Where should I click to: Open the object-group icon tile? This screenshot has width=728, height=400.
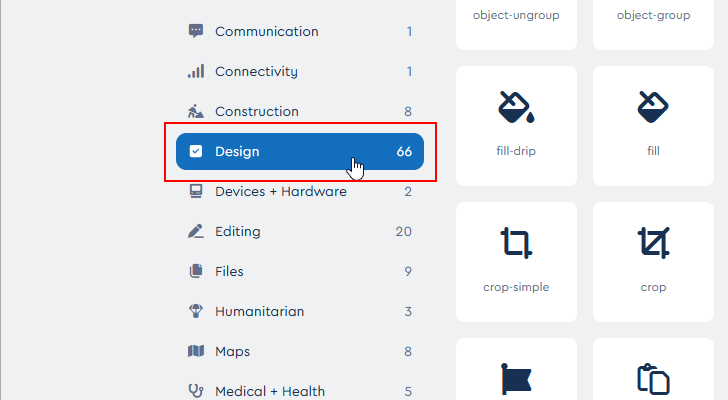coord(653,20)
